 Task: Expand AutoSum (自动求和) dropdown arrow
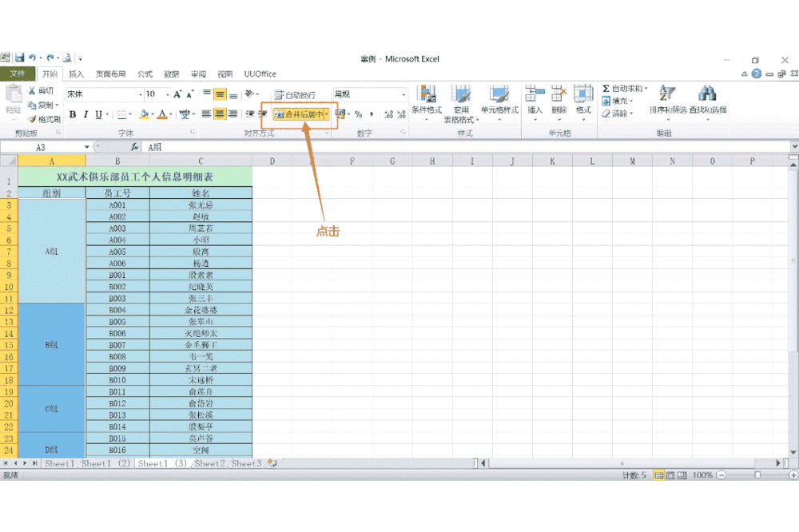pyautogui.click(x=646, y=88)
